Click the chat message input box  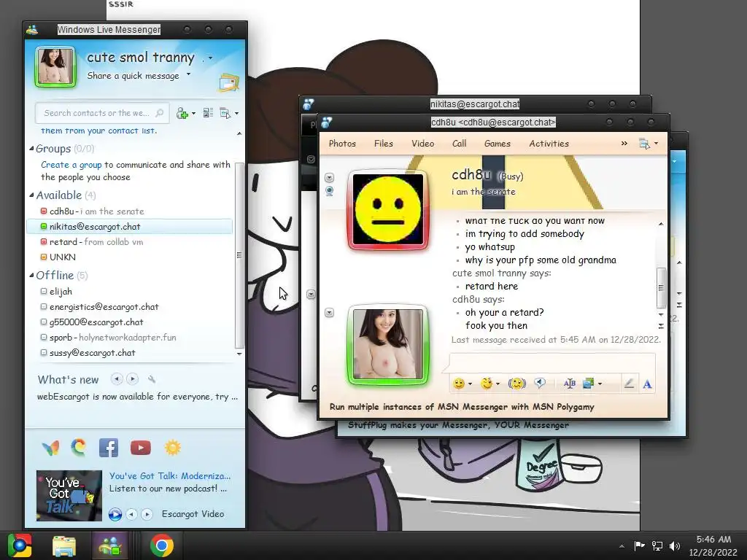(x=553, y=362)
